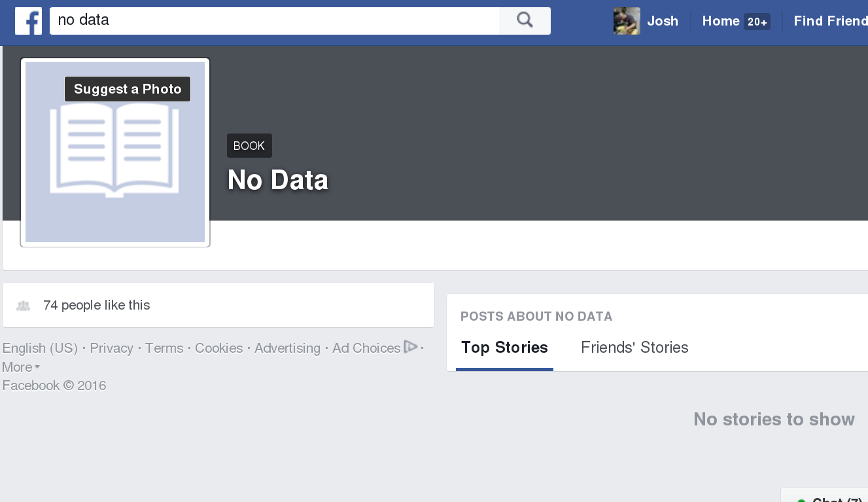Open the Privacy footer link
This screenshot has width=868, height=502.
(x=111, y=348)
